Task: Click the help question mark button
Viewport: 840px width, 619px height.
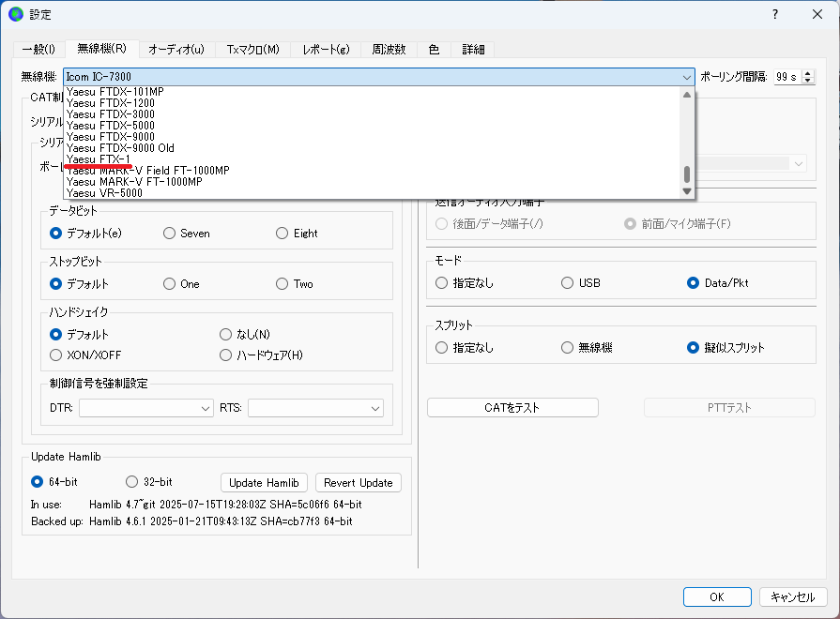Action: pos(774,14)
